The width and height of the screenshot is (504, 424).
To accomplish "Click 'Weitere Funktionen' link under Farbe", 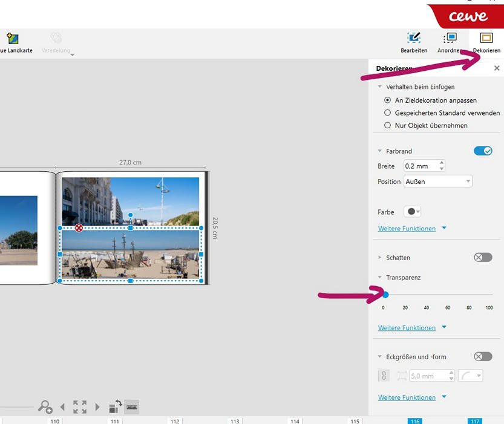I will 407,229.
